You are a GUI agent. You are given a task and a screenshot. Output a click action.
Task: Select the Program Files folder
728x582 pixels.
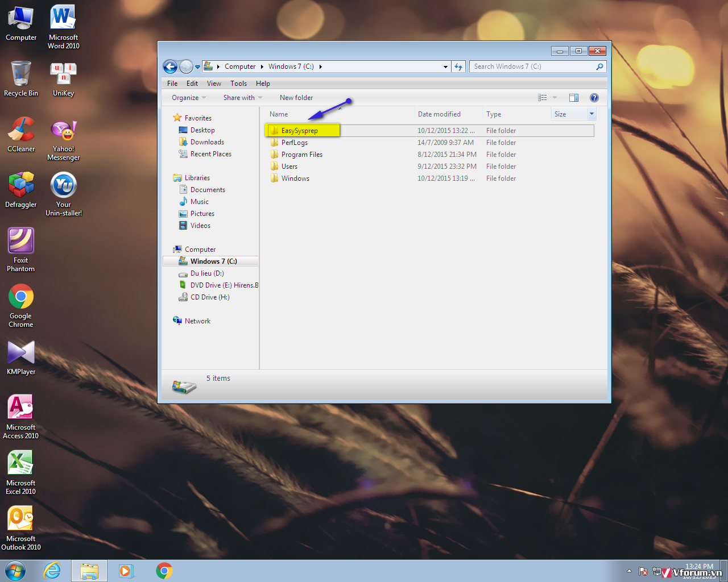coord(430,155)
